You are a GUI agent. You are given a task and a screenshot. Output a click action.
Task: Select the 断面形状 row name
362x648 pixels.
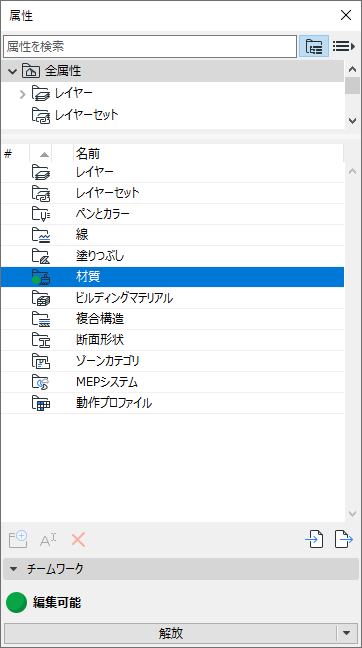coord(100,340)
